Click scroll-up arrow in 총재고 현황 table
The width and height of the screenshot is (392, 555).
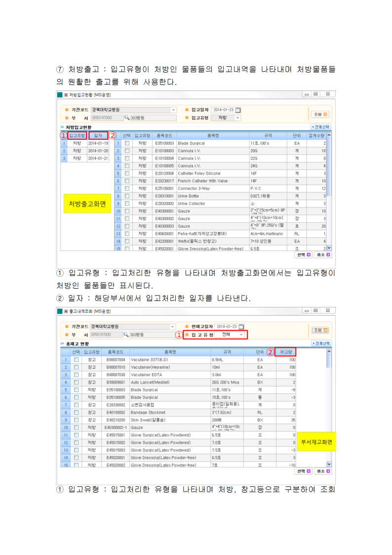[329, 352]
